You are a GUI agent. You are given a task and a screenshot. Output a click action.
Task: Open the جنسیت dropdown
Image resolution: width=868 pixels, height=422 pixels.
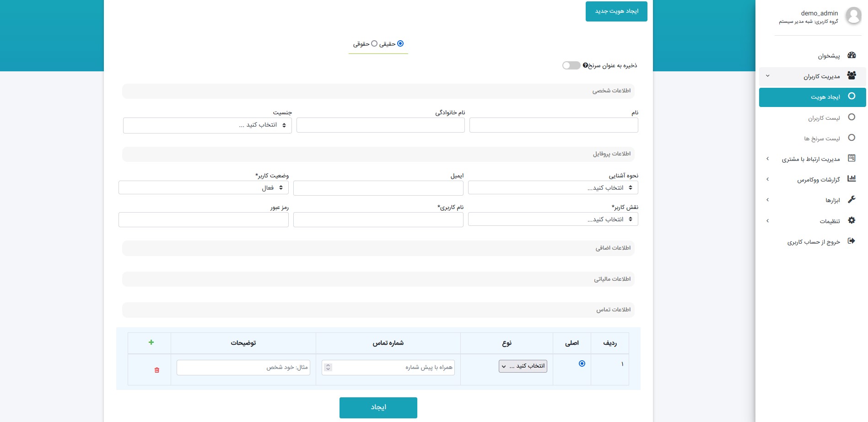[207, 125]
